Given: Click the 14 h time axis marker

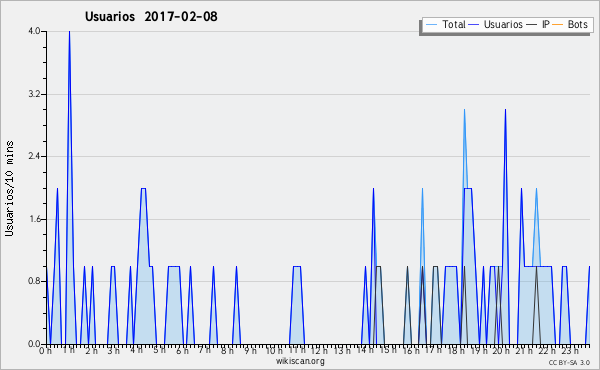Looking at the screenshot, I should [365, 350].
